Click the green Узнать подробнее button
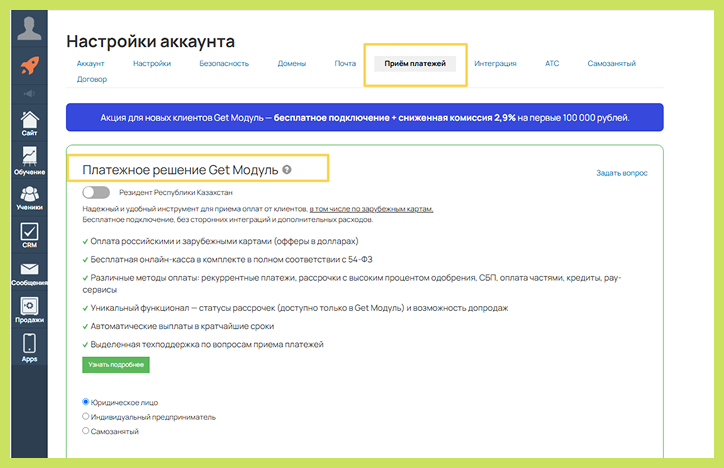 116,365
